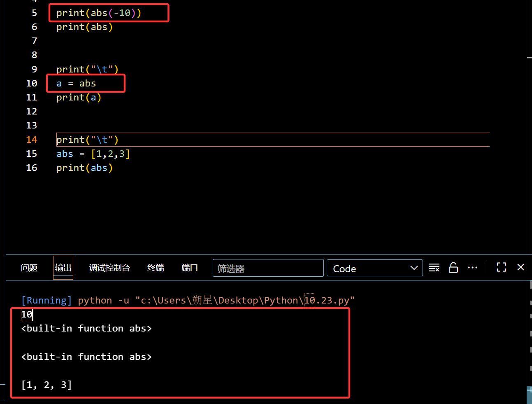Viewport: 532px width, 404px height.
Task: Switch to the 终端 tab
Action: point(156,268)
